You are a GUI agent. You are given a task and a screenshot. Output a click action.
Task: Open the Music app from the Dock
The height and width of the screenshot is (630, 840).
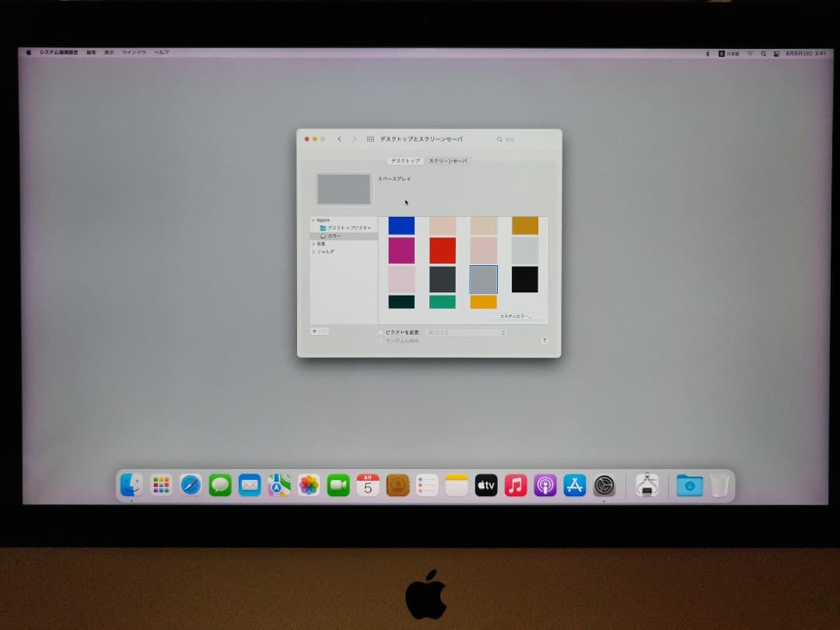click(x=515, y=484)
